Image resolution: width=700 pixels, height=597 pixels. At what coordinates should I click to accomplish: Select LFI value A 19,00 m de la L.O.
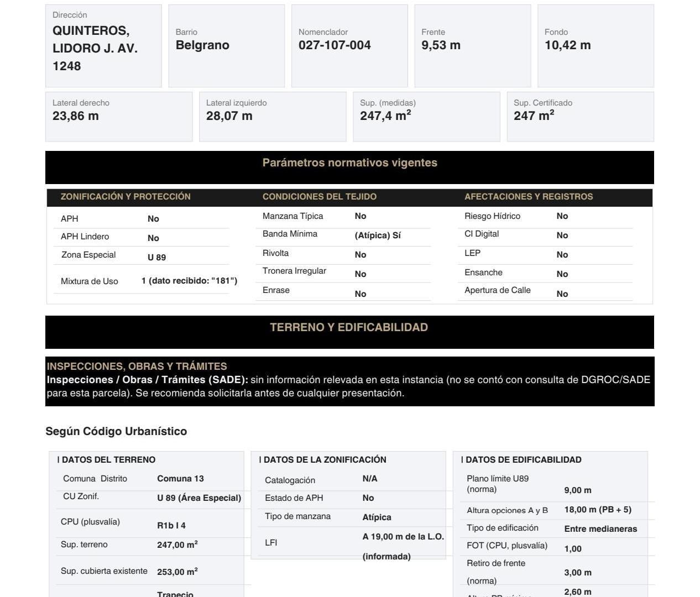(x=403, y=537)
